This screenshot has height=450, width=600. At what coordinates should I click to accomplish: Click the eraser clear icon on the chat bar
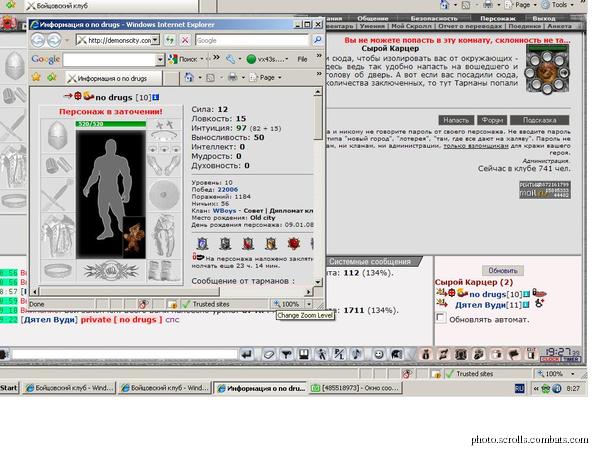tap(269, 354)
